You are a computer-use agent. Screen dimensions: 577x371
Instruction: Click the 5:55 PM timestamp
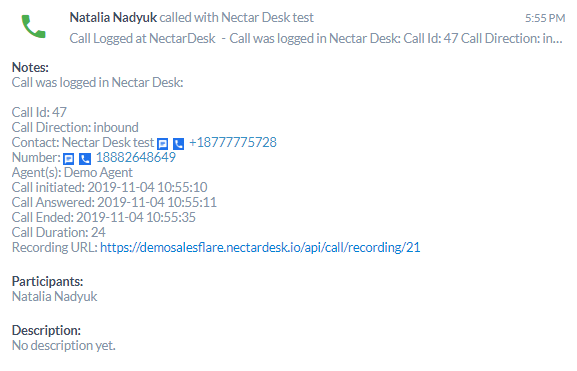coord(545,18)
